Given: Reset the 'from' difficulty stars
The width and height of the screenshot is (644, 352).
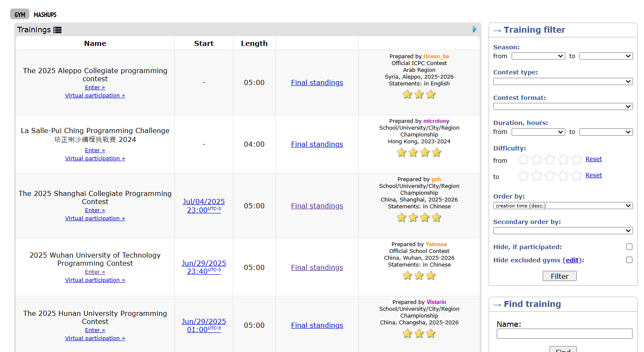Looking at the screenshot, I should tap(593, 159).
